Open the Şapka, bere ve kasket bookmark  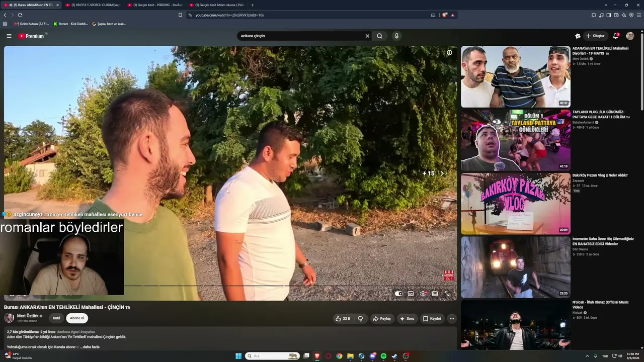[109, 24]
